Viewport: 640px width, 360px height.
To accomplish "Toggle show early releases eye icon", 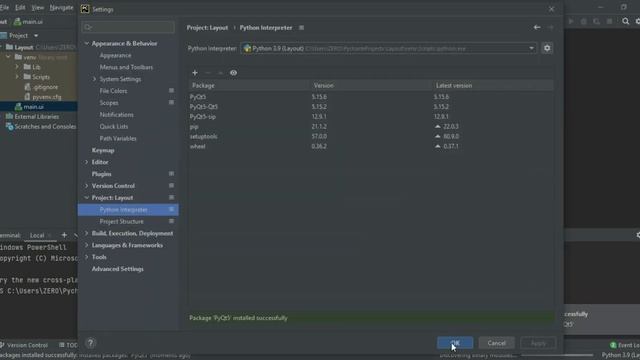I will pyautogui.click(x=233, y=73).
